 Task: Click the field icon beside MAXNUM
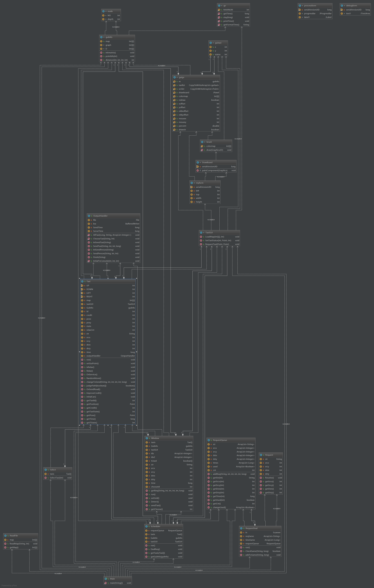(219, 10)
